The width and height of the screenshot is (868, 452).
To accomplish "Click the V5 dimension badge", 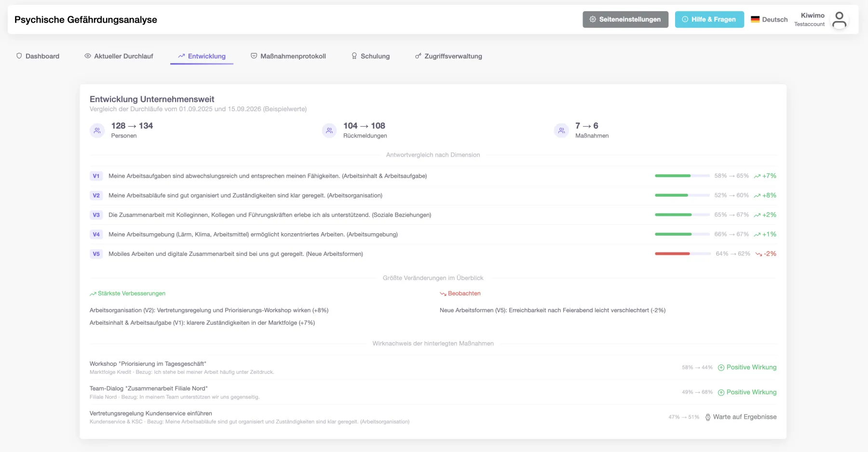I will [x=96, y=254].
